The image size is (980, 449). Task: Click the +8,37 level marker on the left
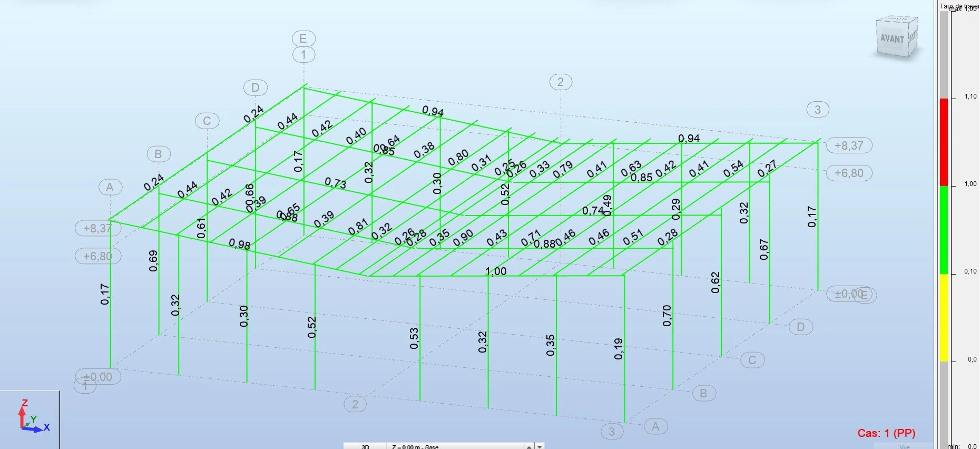click(x=97, y=228)
